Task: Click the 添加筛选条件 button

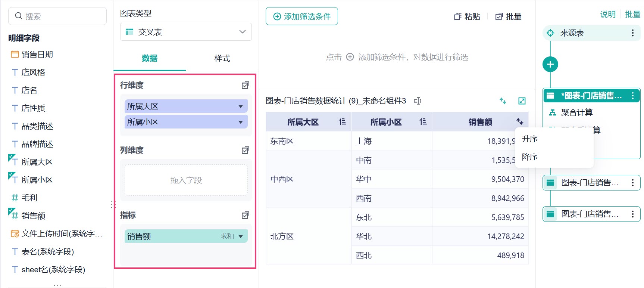Action: [x=302, y=16]
